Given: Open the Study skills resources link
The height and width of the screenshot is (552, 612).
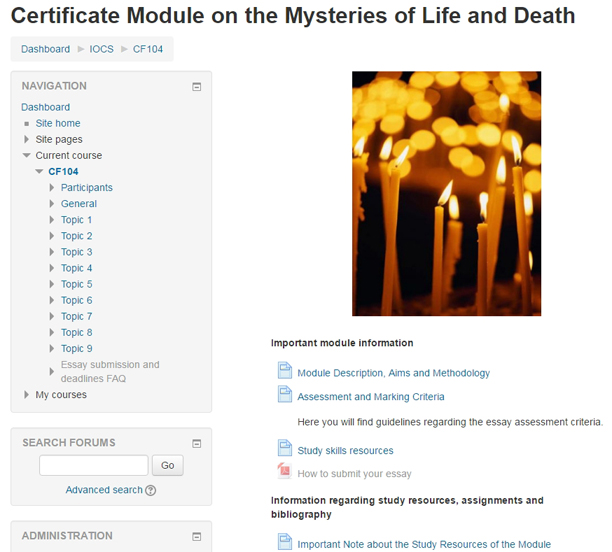Looking at the screenshot, I should (345, 451).
